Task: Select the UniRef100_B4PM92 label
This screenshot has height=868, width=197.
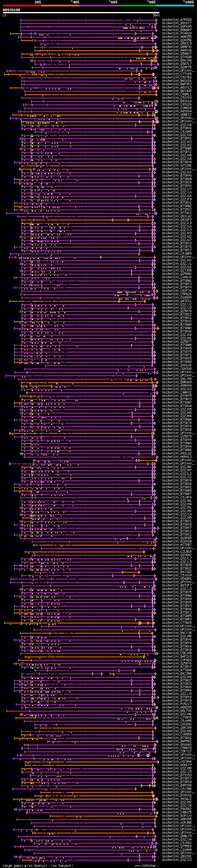Action: [177, 741]
